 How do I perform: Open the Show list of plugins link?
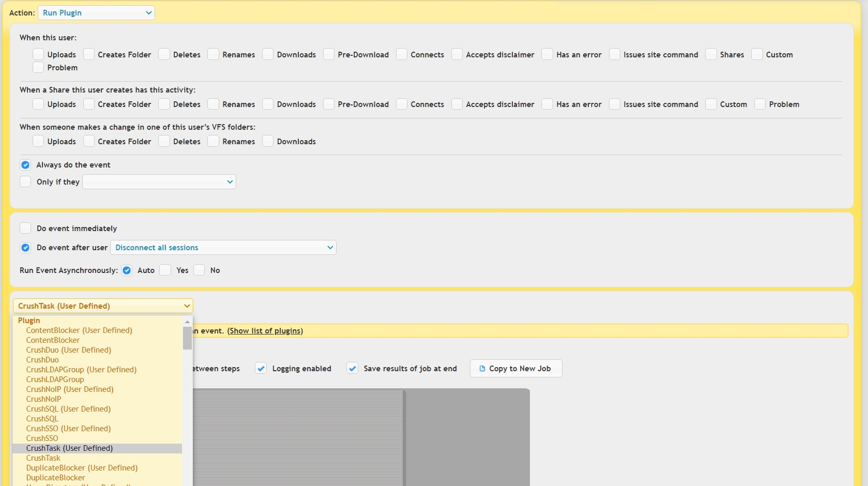265,331
